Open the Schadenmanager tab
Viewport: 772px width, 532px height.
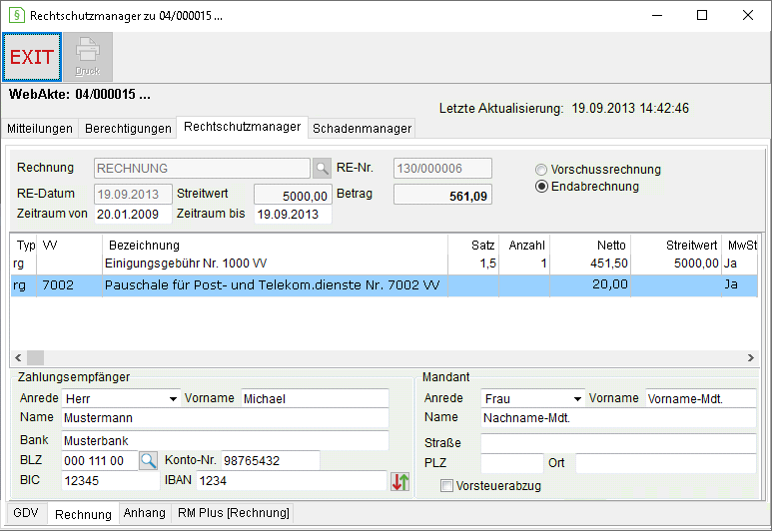pos(362,129)
